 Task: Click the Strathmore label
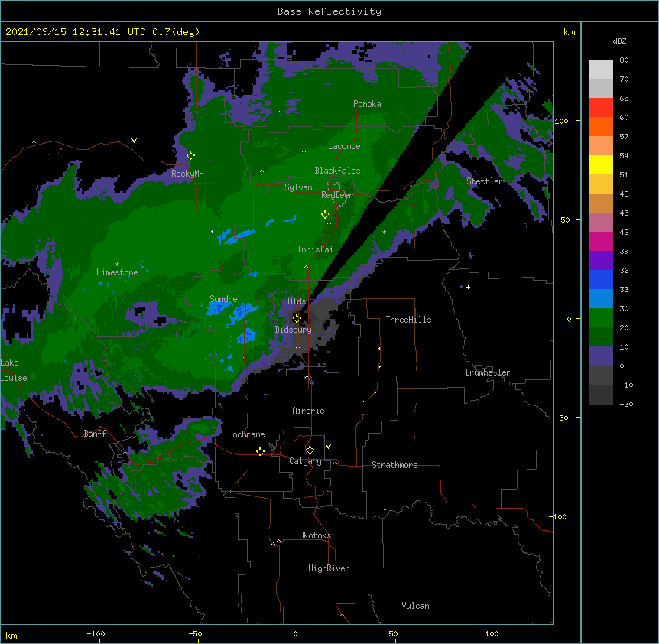click(394, 465)
